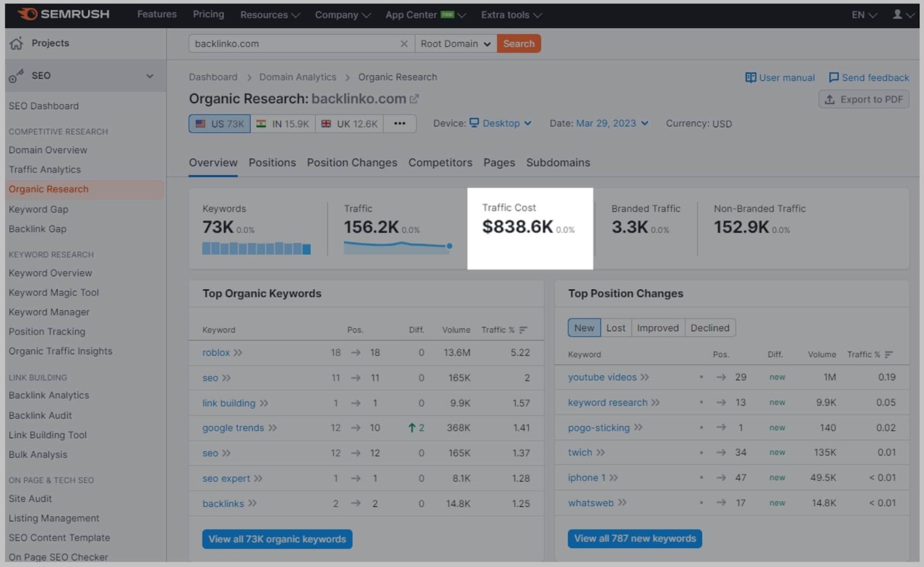Click the double arrow next to pogo-sticking

click(638, 428)
